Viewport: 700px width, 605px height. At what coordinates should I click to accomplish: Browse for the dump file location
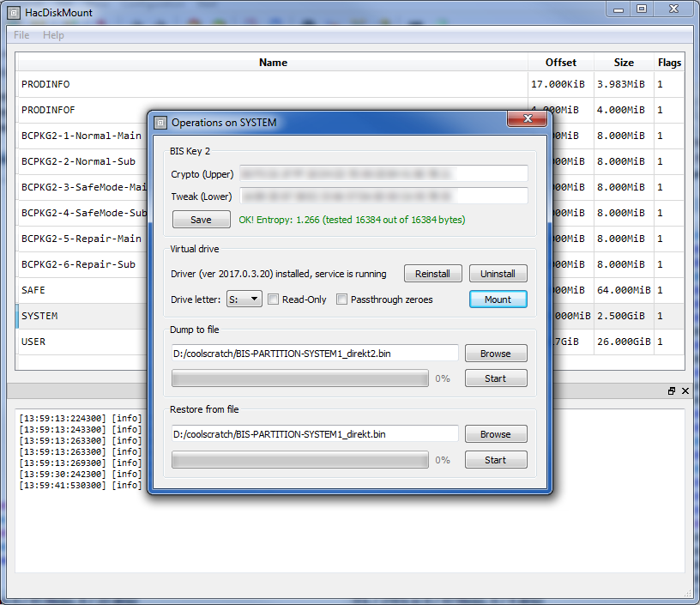point(495,354)
